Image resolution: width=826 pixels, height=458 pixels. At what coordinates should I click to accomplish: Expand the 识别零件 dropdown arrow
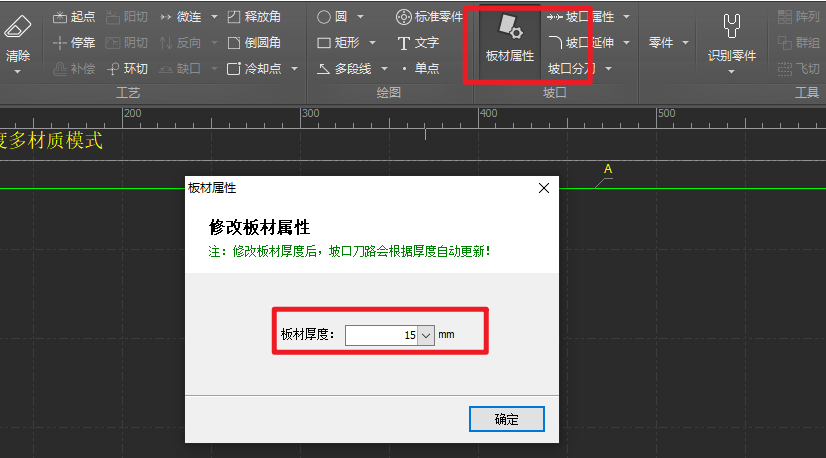click(x=731, y=72)
